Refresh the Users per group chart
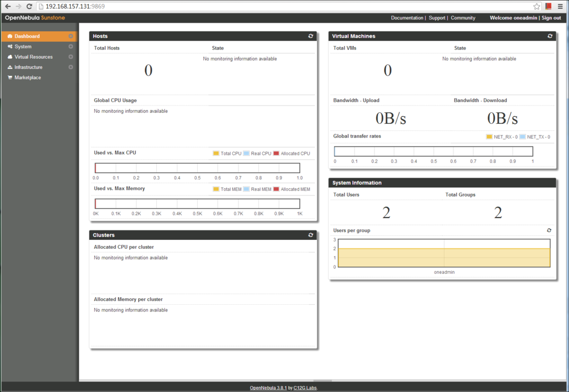569x392 pixels. tap(549, 230)
